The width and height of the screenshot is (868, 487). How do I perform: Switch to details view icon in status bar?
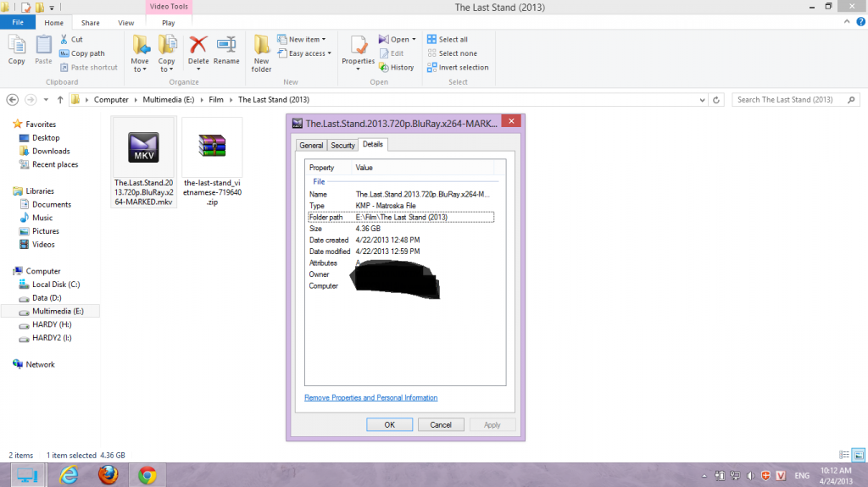tap(844, 455)
